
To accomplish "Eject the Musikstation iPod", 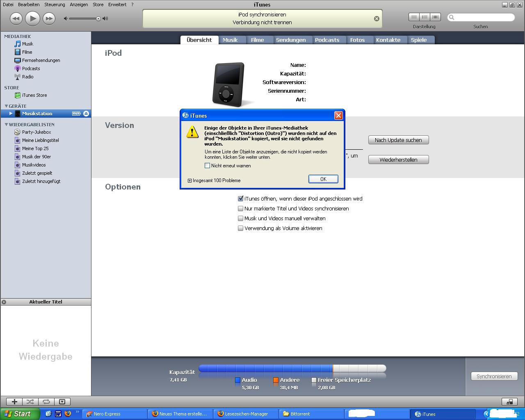I will point(86,114).
